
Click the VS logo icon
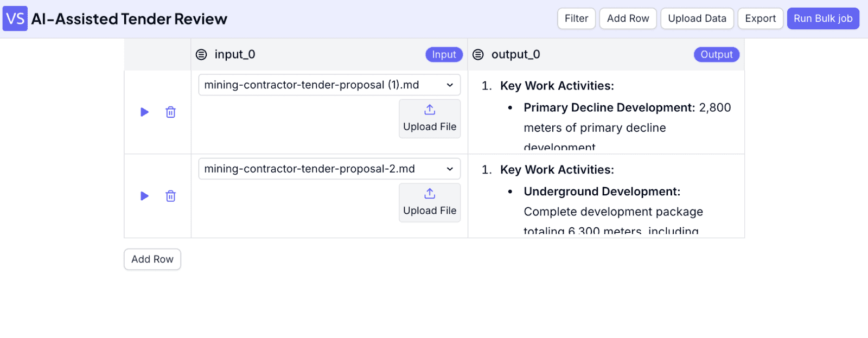click(x=15, y=19)
